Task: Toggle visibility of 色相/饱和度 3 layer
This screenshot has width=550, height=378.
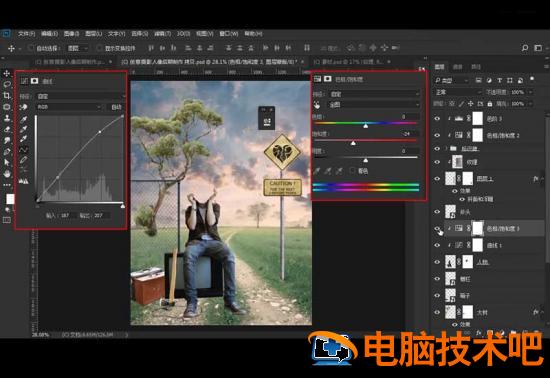Action: click(437, 229)
